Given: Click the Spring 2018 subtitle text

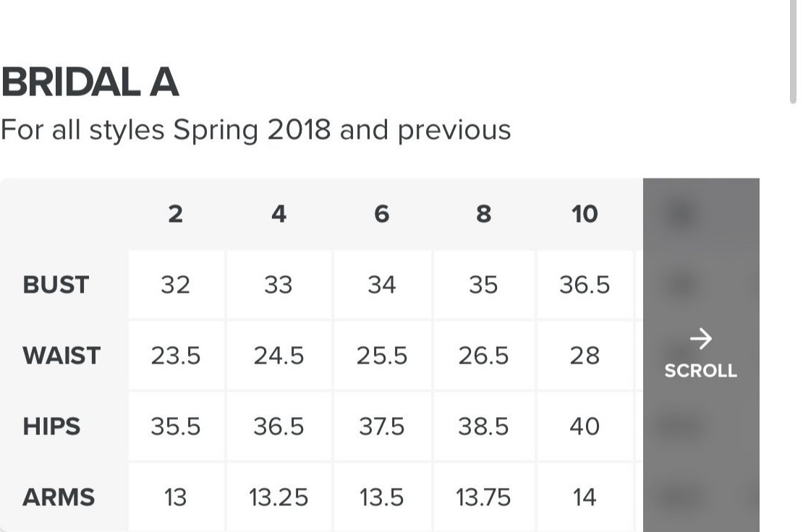Looking at the screenshot, I should click(255, 130).
